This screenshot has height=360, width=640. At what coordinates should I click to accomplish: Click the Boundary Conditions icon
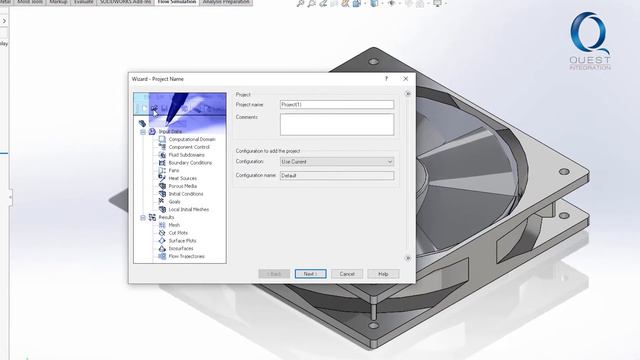[x=162, y=162]
